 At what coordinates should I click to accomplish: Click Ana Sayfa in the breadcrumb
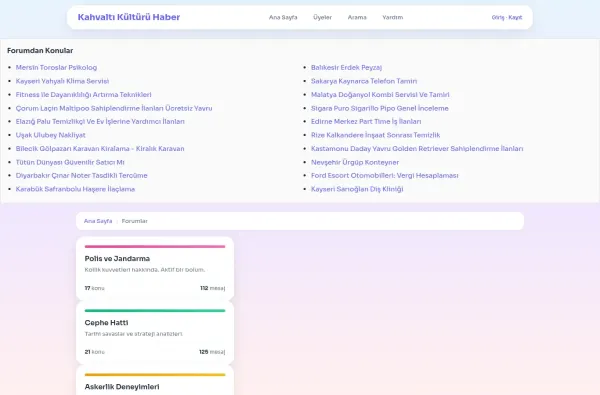tap(98, 221)
